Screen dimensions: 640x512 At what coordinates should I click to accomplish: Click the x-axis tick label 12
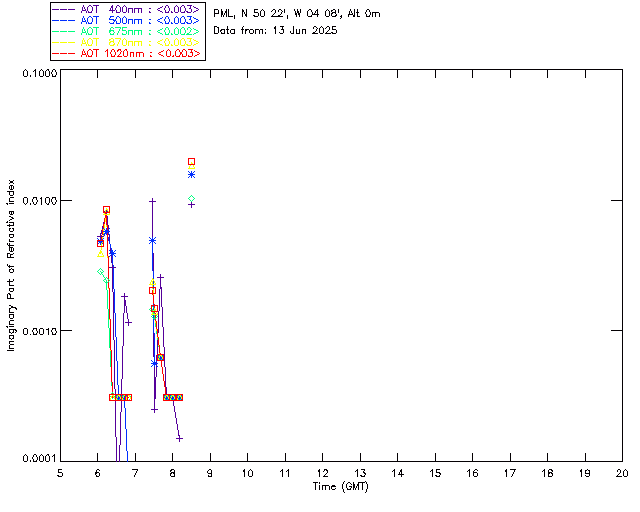[x=322, y=473]
